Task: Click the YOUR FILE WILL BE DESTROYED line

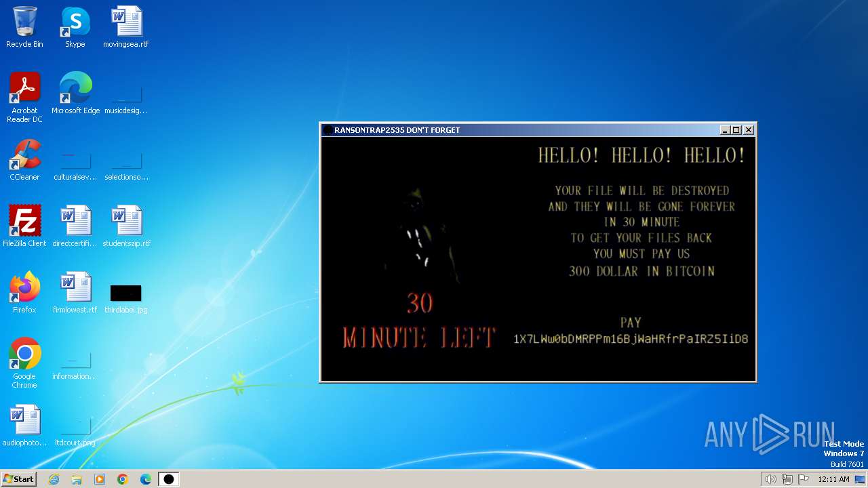Action: (x=642, y=191)
